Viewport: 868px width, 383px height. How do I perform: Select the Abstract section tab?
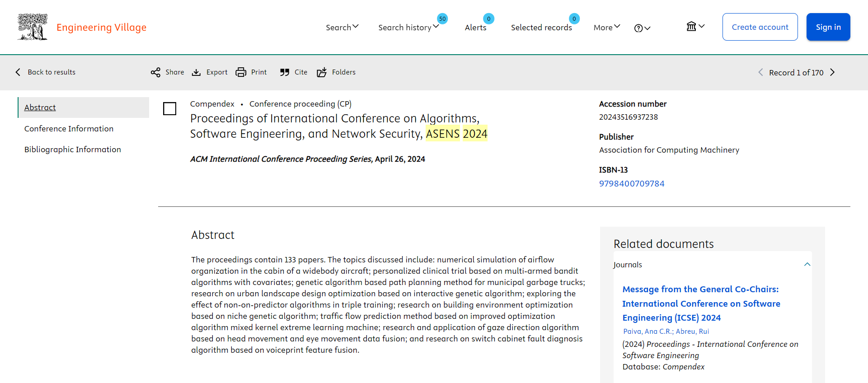(84, 107)
